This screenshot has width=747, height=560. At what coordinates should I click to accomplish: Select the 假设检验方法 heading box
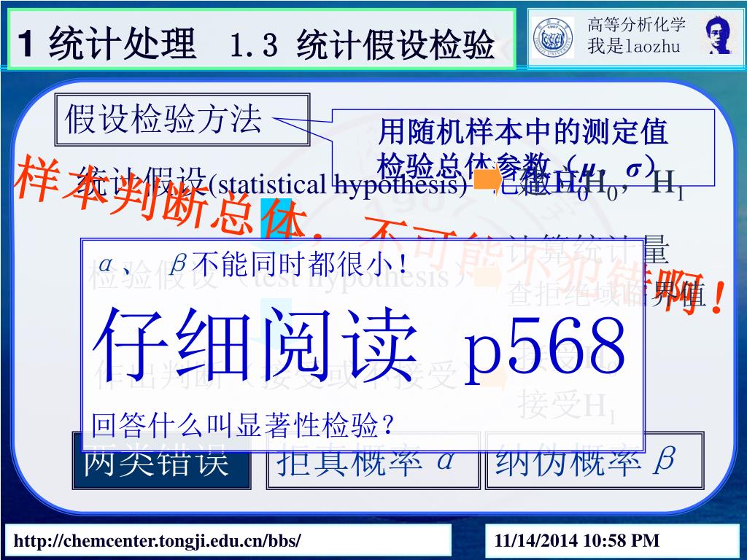[182, 120]
